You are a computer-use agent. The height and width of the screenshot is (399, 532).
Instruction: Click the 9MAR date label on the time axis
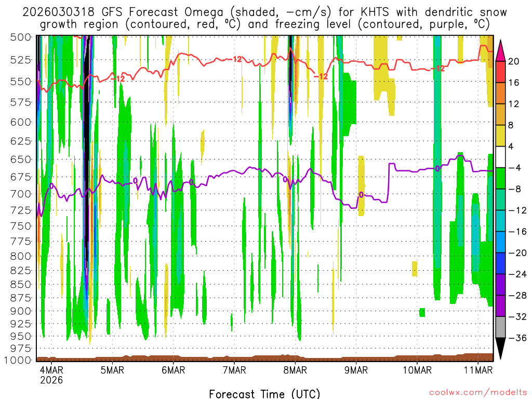click(x=356, y=370)
